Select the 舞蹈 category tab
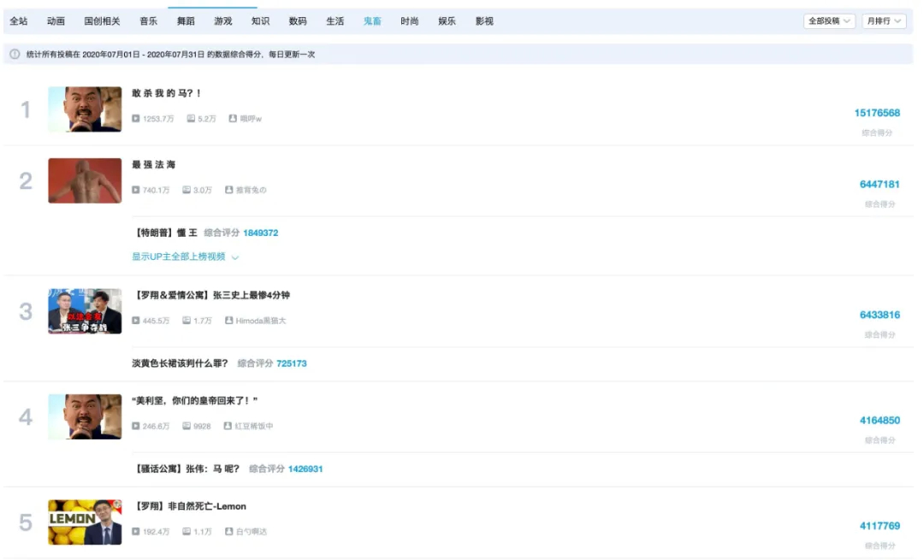The height and width of the screenshot is (560, 924). click(186, 21)
